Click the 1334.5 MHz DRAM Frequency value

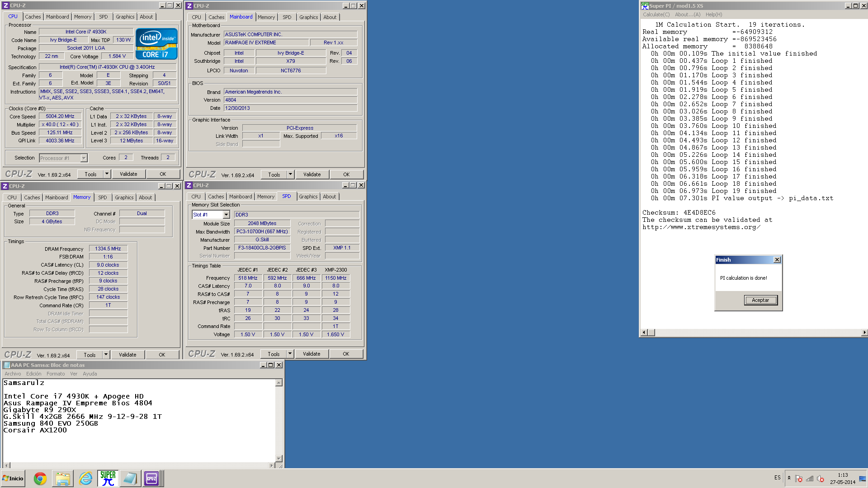click(x=108, y=249)
